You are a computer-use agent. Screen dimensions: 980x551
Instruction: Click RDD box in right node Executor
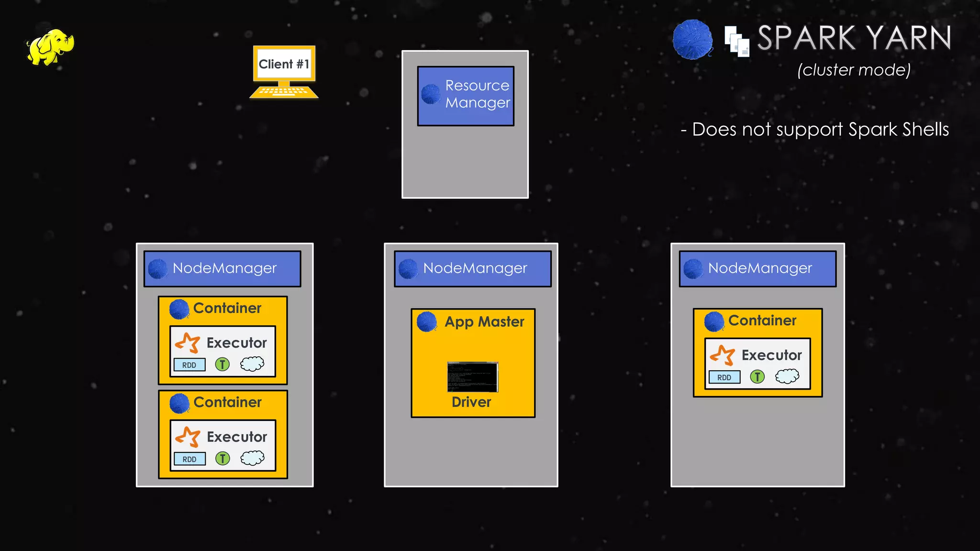point(724,377)
